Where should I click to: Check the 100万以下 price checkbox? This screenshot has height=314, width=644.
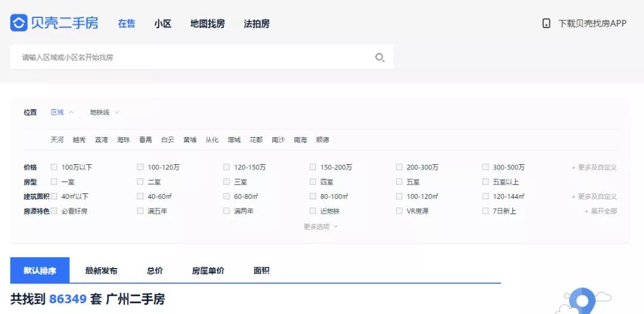pyautogui.click(x=54, y=167)
